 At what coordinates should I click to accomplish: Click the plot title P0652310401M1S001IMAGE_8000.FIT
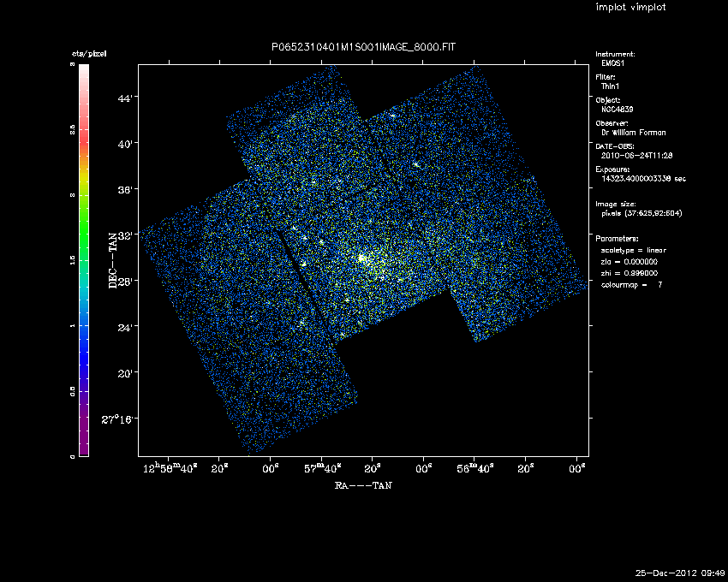[x=363, y=47]
